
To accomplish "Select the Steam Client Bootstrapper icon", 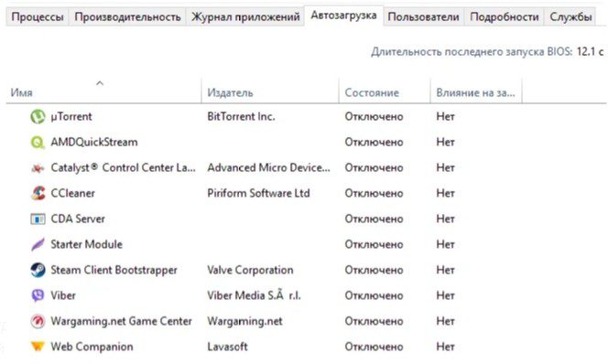I will 38,270.
